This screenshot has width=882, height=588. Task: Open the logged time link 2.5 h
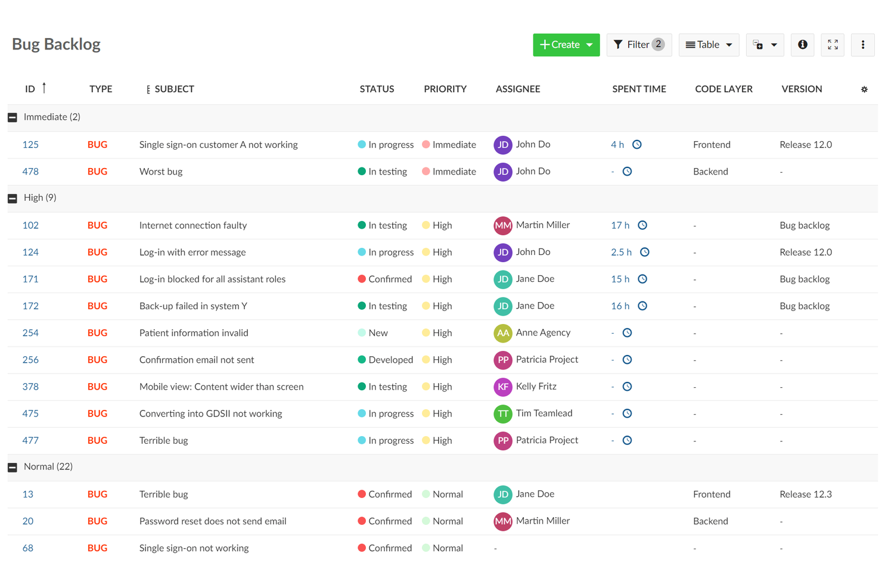620,252
